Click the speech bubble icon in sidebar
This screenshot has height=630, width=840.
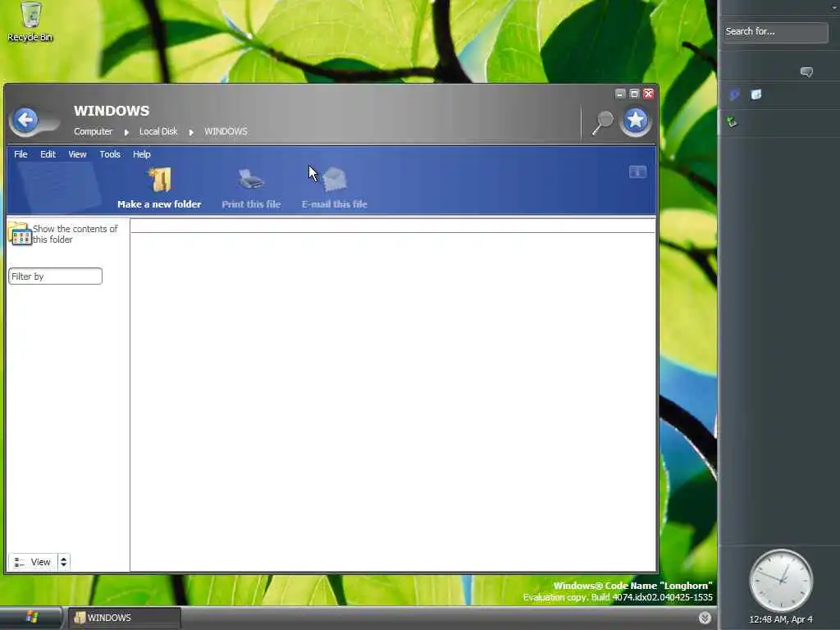[806, 72]
